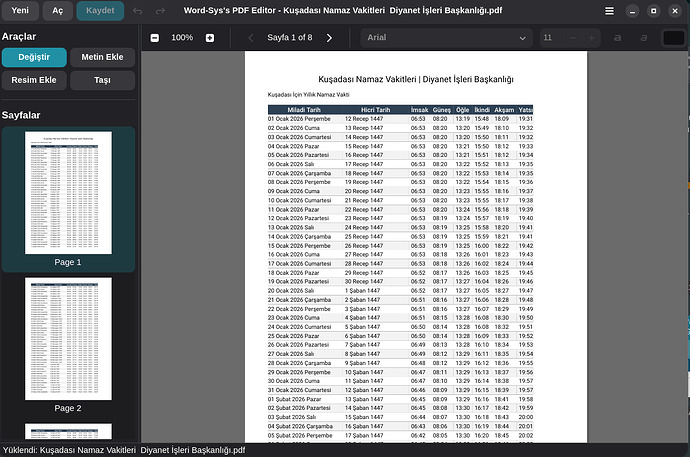Click the Aç button to open file
The image size is (690, 457).
57,11
